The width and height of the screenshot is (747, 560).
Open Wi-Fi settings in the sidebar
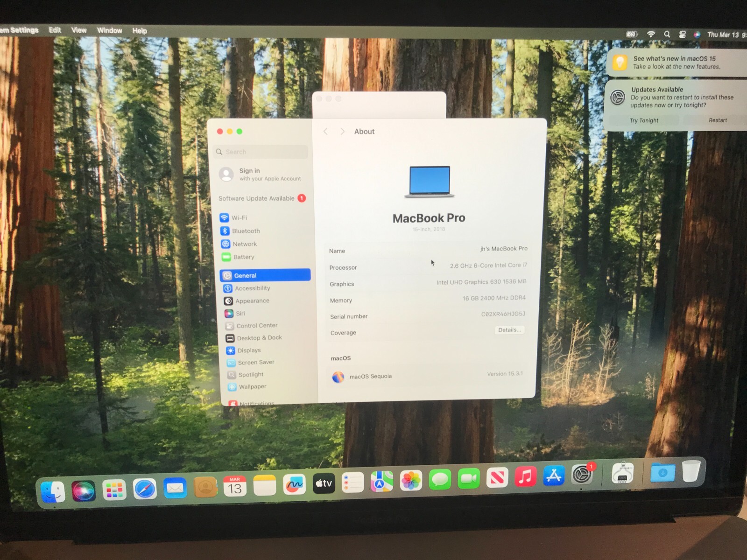(240, 217)
